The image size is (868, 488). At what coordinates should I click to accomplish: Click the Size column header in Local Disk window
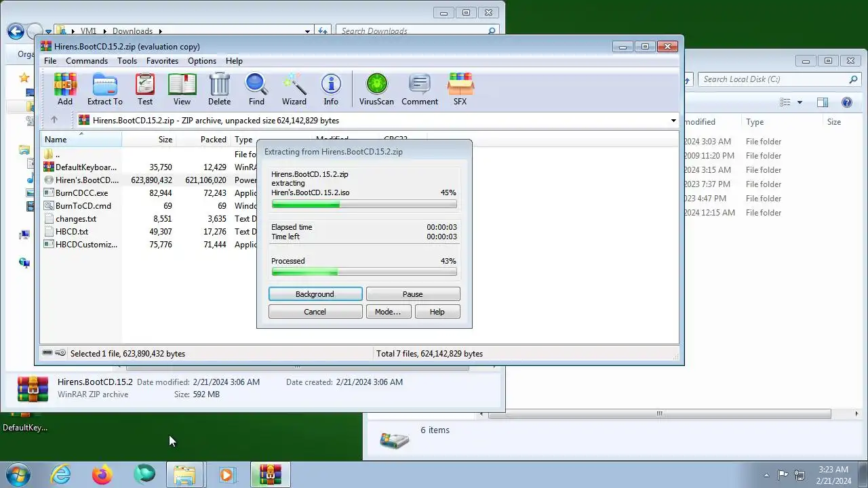tap(841, 122)
